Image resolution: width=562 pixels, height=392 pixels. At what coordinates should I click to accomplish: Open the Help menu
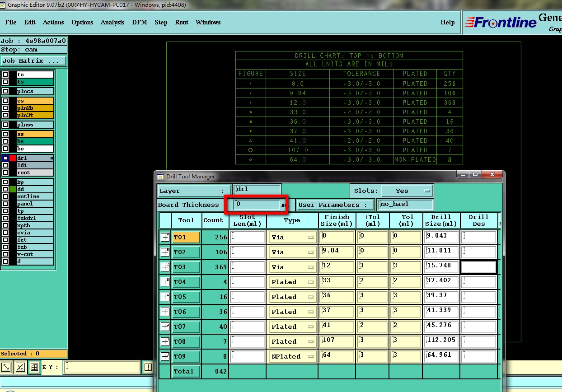[448, 22]
